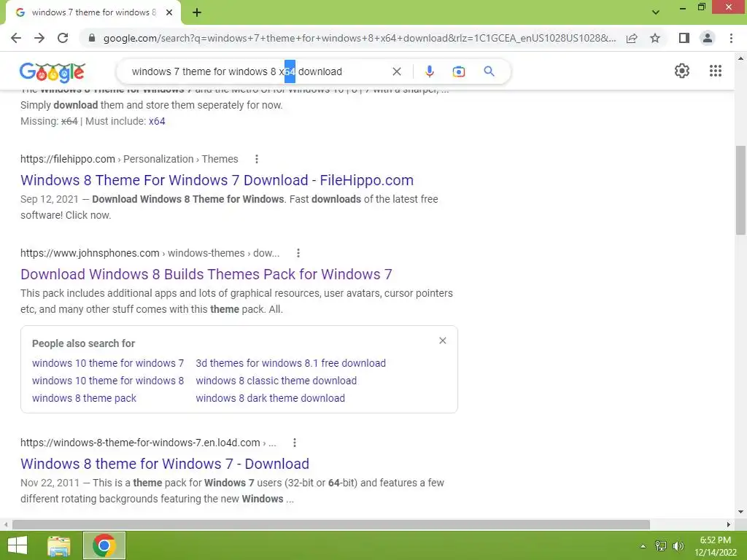The width and height of the screenshot is (747, 560).
Task: Open network status tray icon
Action: 661,546
